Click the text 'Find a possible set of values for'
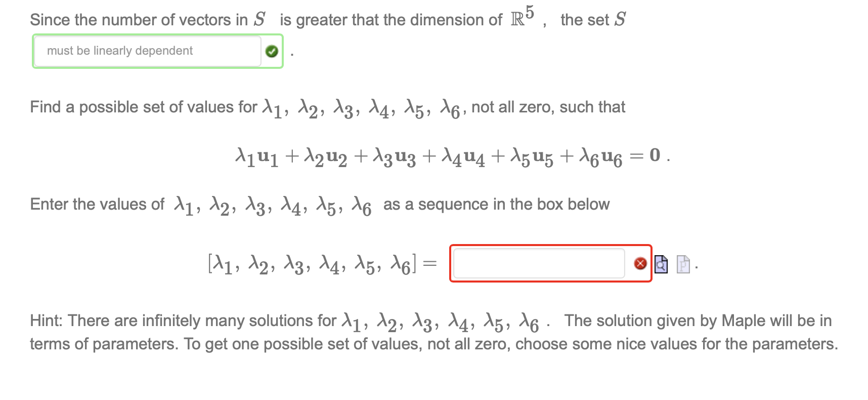 [144, 107]
